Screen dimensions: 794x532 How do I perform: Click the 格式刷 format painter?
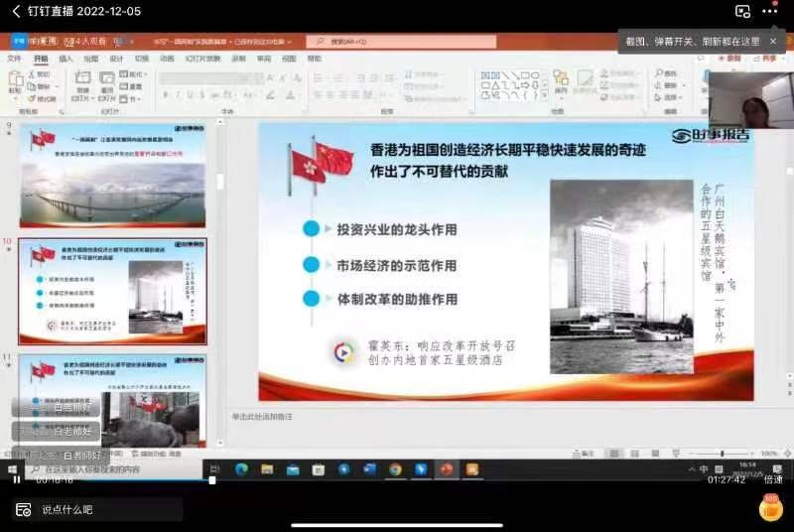(x=42, y=98)
